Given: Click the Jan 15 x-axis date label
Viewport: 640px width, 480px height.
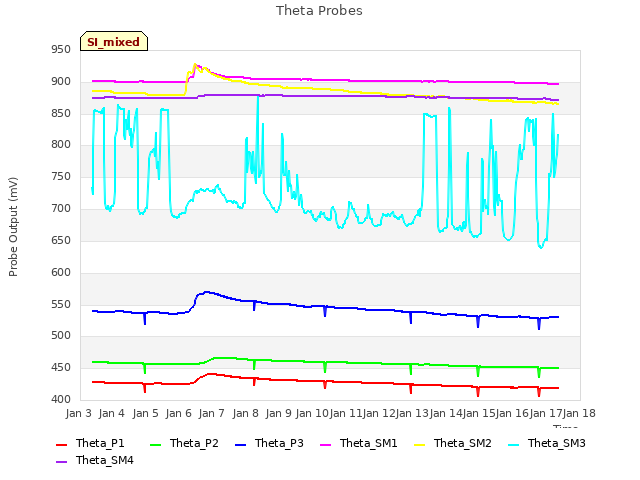Looking at the screenshot, I should pos(479,413).
